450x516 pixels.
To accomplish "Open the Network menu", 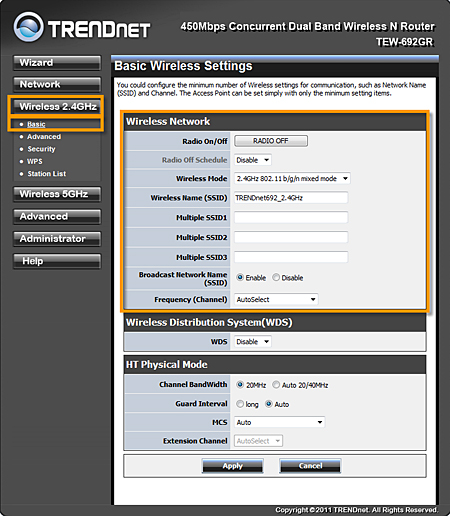I will click(x=57, y=84).
